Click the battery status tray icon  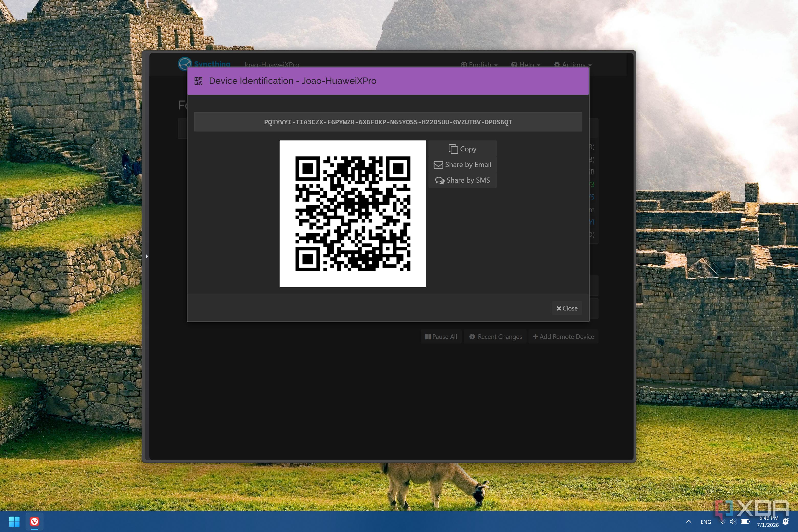(x=745, y=522)
